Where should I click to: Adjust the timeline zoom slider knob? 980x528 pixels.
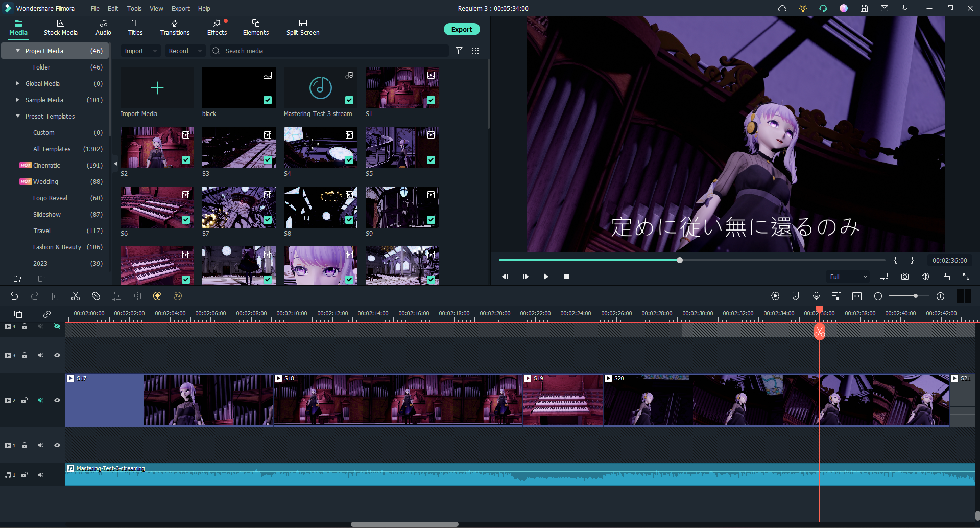[916, 296]
